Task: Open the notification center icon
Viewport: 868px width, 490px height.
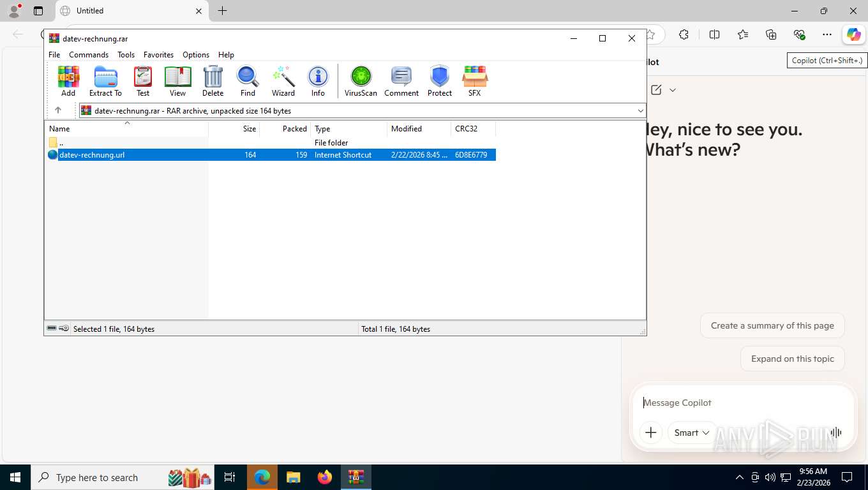Action: tap(847, 477)
